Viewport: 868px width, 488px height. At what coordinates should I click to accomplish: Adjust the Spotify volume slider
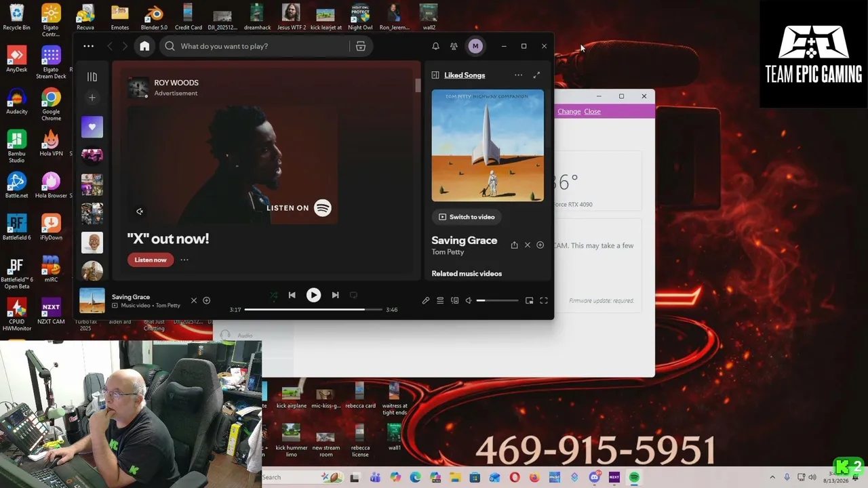(x=497, y=300)
